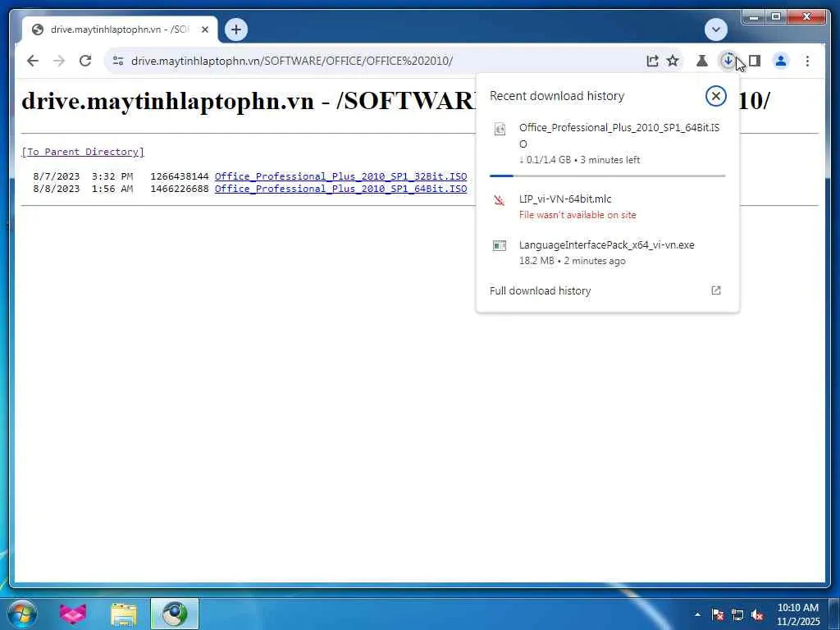
Task: Maximize the Chrome window
Action: [x=776, y=16]
